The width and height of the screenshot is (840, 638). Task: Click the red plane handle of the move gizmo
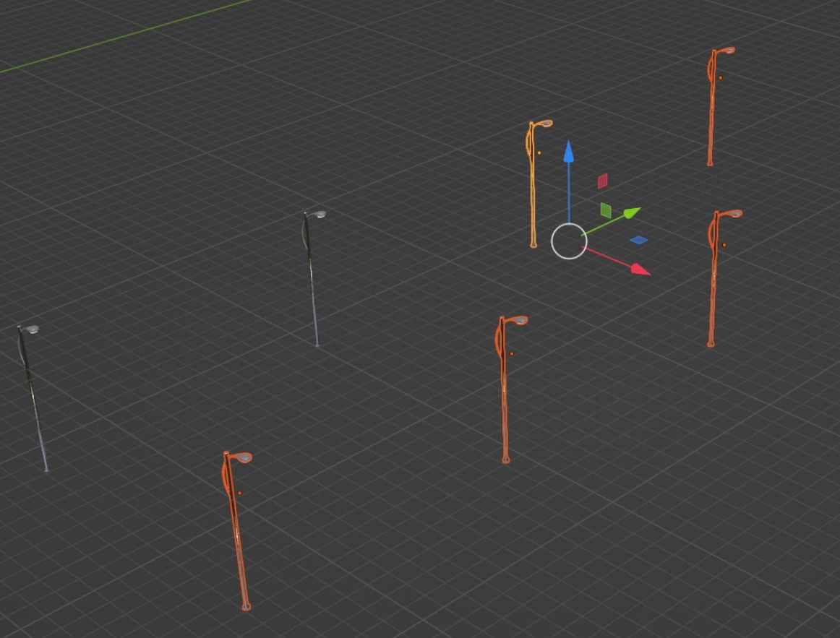tap(603, 181)
